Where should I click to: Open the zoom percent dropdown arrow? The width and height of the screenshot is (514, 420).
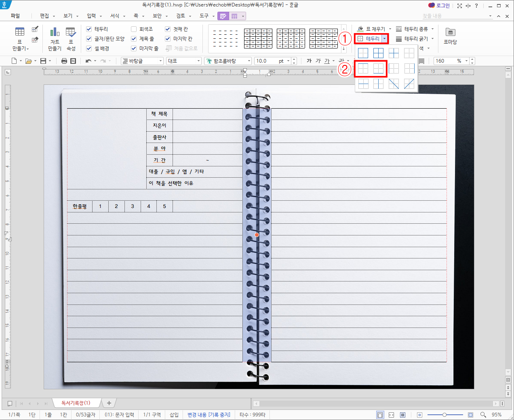click(466, 61)
